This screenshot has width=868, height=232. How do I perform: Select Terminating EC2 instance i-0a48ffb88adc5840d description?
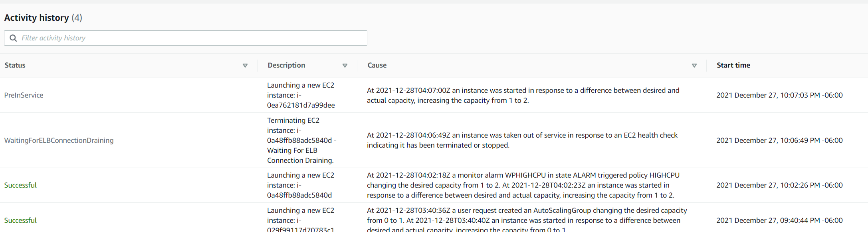pyautogui.click(x=302, y=140)
